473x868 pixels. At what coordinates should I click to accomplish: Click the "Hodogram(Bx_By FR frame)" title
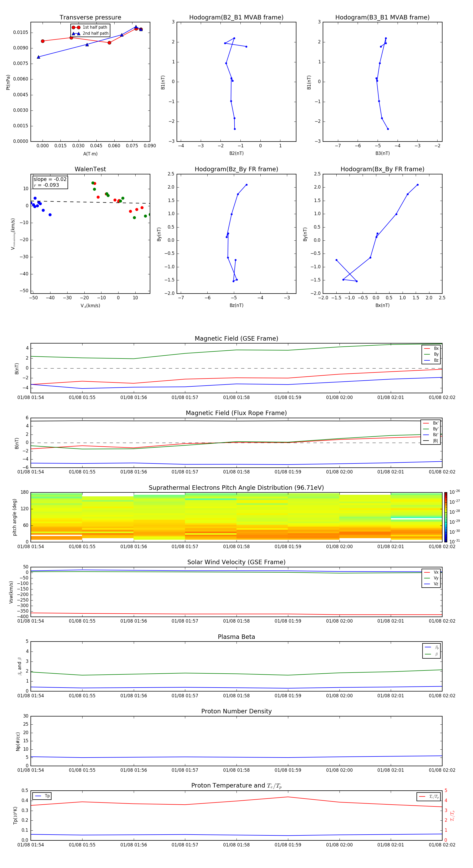[382, 169]
